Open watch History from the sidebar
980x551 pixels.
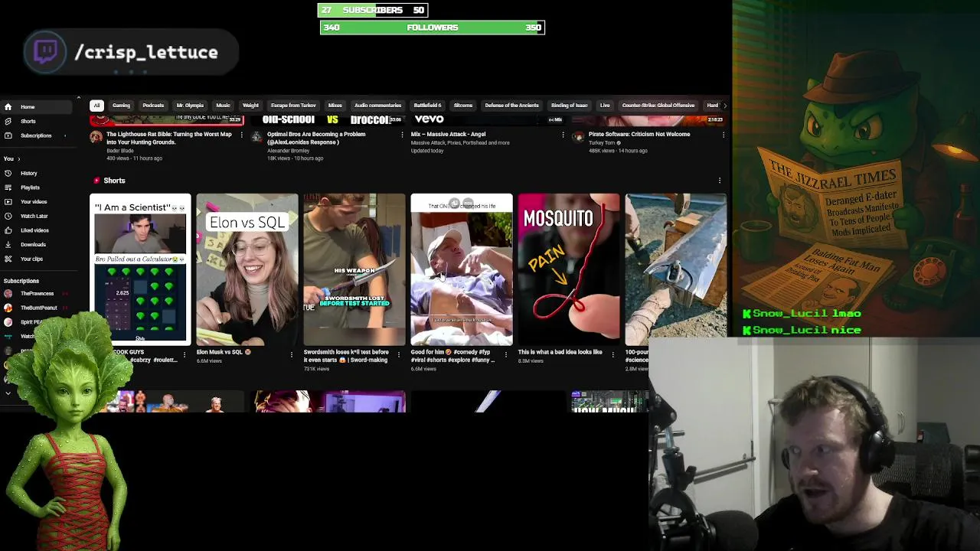(x=28, y=173)
